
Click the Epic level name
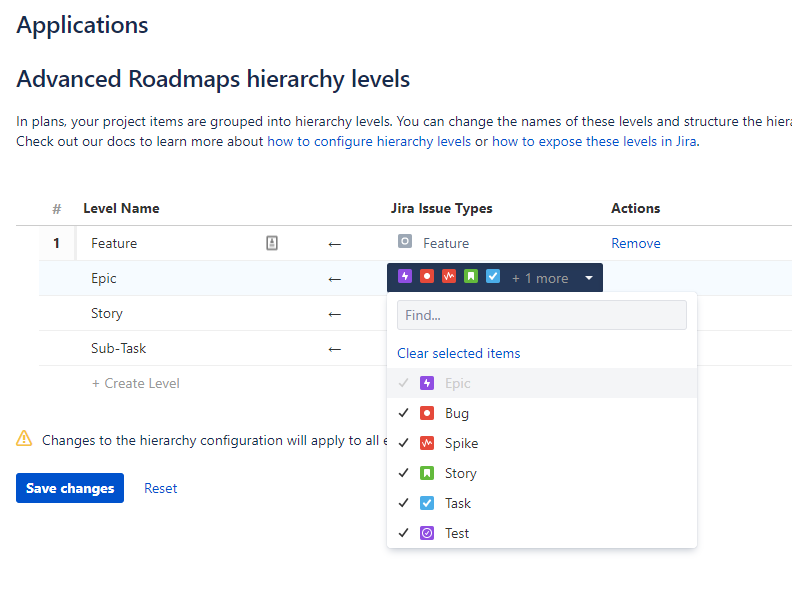tap(104, 278)
